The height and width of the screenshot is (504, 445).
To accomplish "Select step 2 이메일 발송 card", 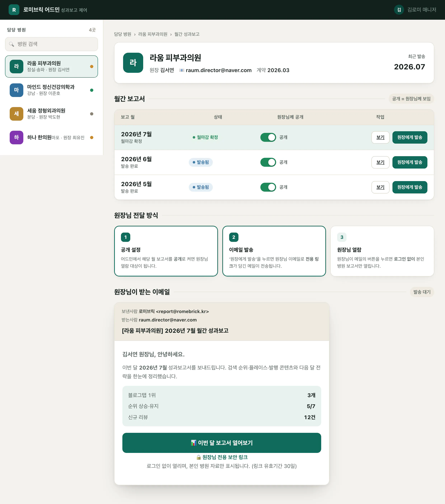I will 274,251.
